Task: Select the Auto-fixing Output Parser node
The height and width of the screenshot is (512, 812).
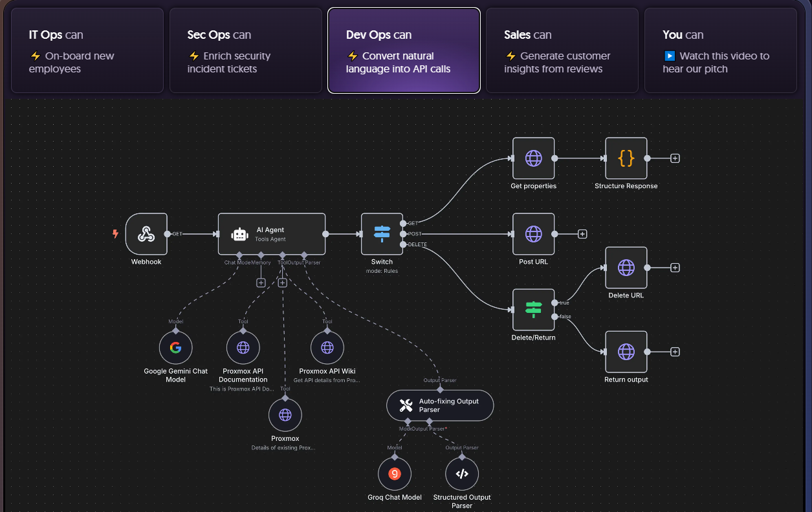Action: (x=440, y=405)
